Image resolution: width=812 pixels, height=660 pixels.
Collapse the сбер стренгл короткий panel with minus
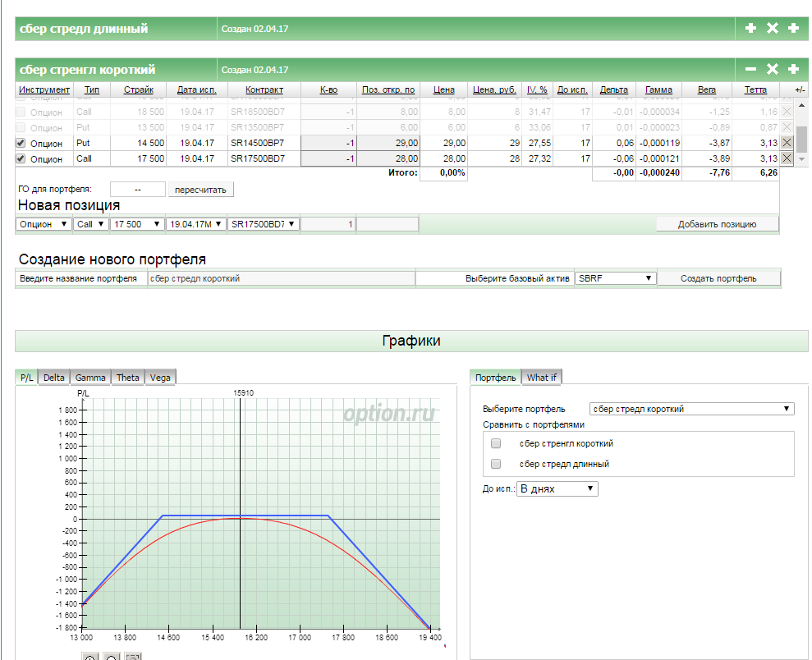click(x=750, y=70)
